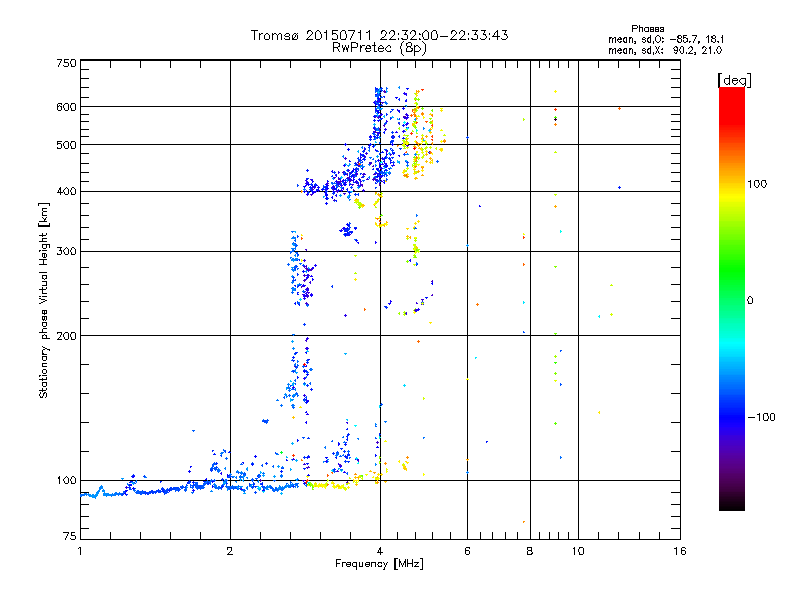The image size is (800, 600).
Task: Click the 'RwPretec (8p)' subtitle
Action: (379, 48)
